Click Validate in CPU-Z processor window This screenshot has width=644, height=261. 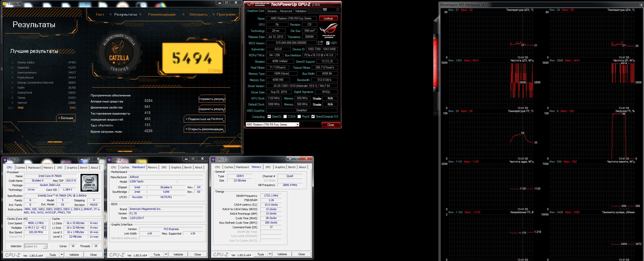click(x=74, y=255)
